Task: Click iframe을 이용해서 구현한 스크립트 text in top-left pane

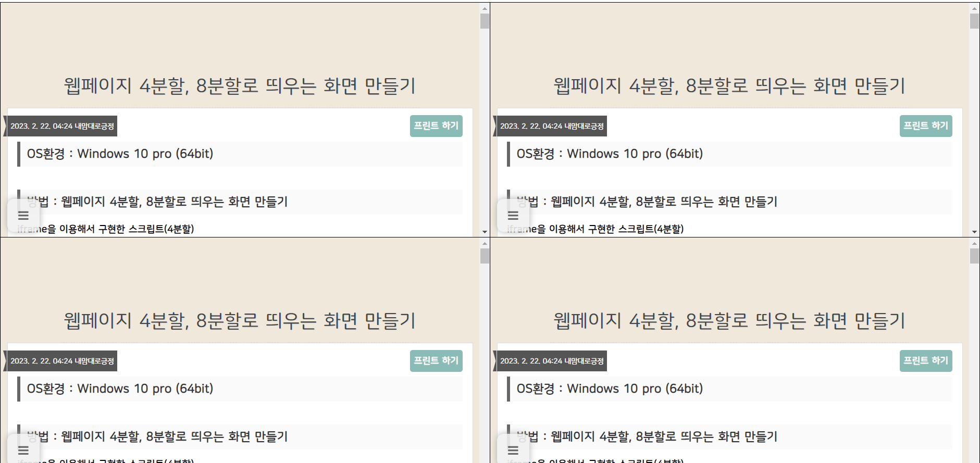Action: click(x=106, y=229)
